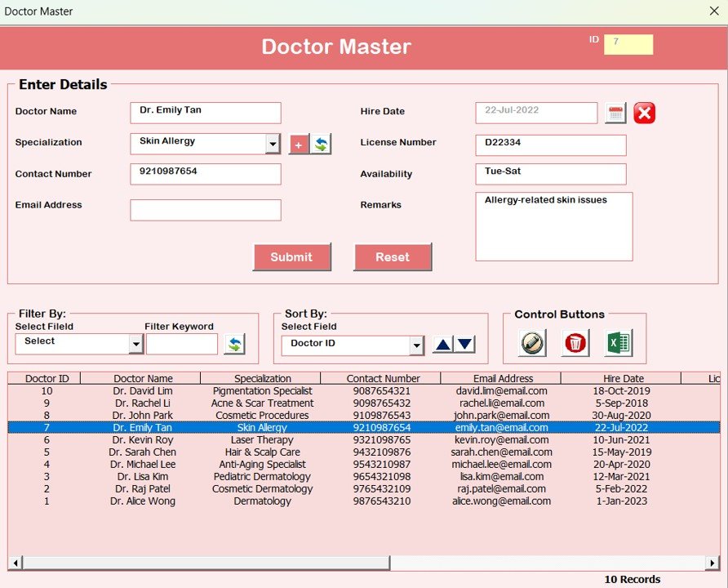Sort ascending with the up arrow
This screenshot has height=588, width=728.
443,345
